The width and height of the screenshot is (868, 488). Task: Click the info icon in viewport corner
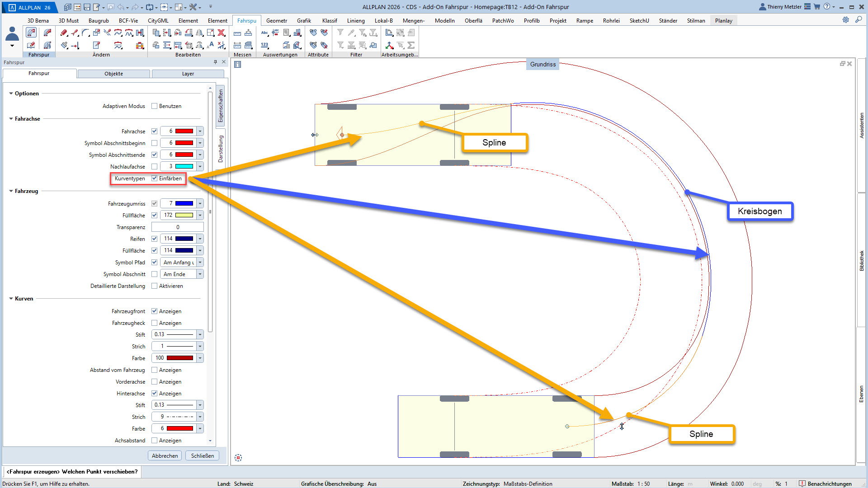click(237, 65)
